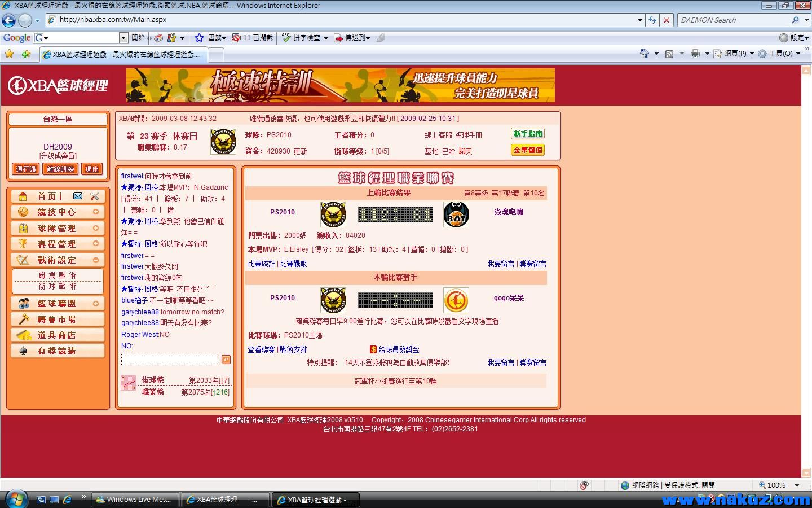Open the 轉會市場 menu item
This screenshot has width=812, height=508.
click(x=57, y=319)
